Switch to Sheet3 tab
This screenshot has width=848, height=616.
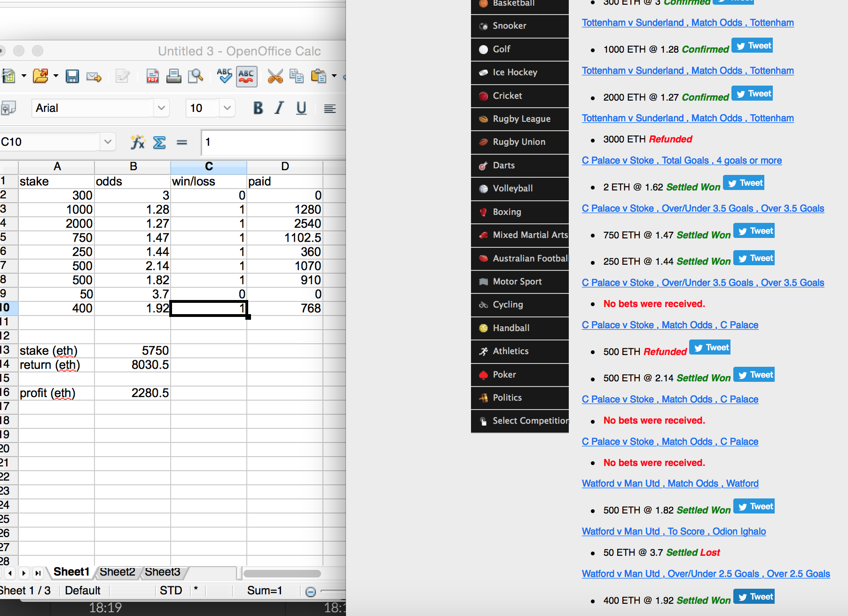pyautogui.click(x=162, y=572)
